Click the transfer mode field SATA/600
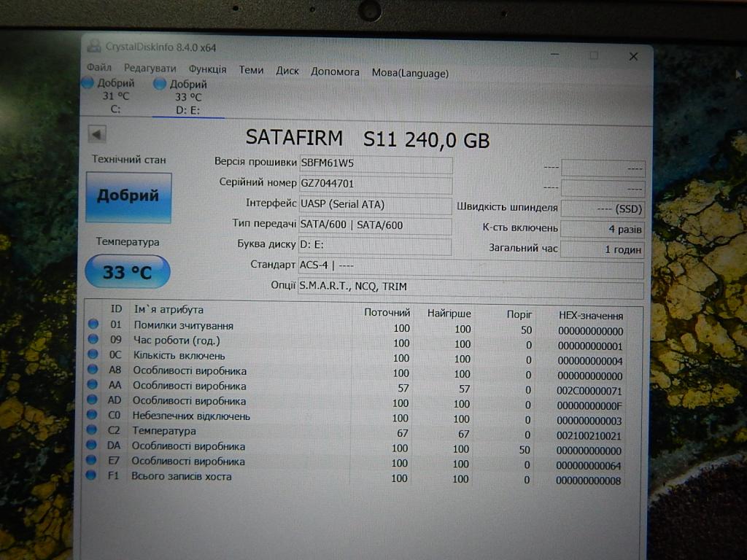 click(x=376, y=225)
